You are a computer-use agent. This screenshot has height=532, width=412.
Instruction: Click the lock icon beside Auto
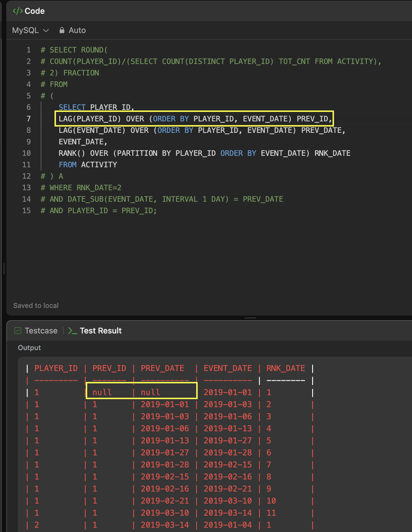tap(62, 30)
